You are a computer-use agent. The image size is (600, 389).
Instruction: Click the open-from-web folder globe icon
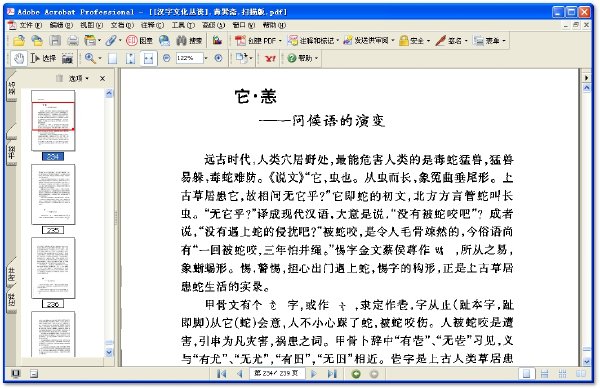pos(37,40)
